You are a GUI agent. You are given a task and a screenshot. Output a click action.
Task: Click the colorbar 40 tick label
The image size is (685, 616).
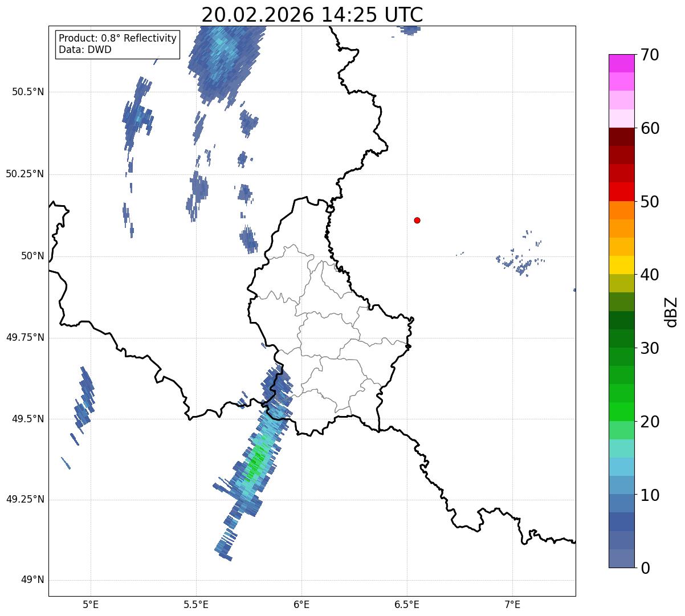click(x=650, y=275)
